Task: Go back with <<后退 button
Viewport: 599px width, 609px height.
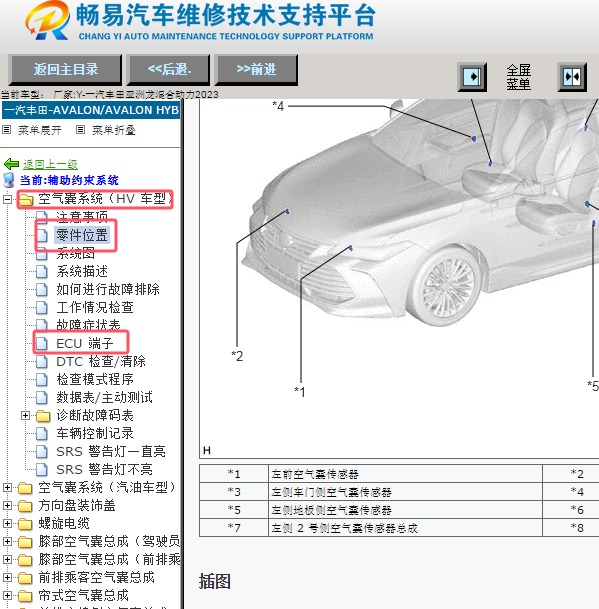Action: pos(169,70)
